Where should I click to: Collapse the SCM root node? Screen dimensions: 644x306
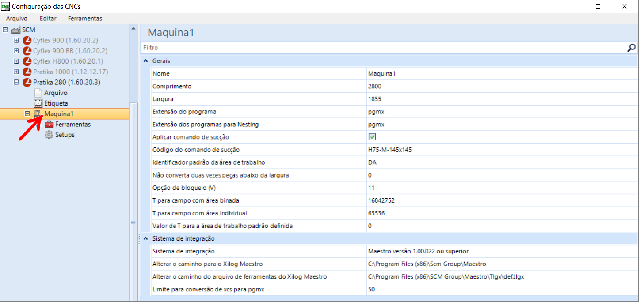click(5, 30)
